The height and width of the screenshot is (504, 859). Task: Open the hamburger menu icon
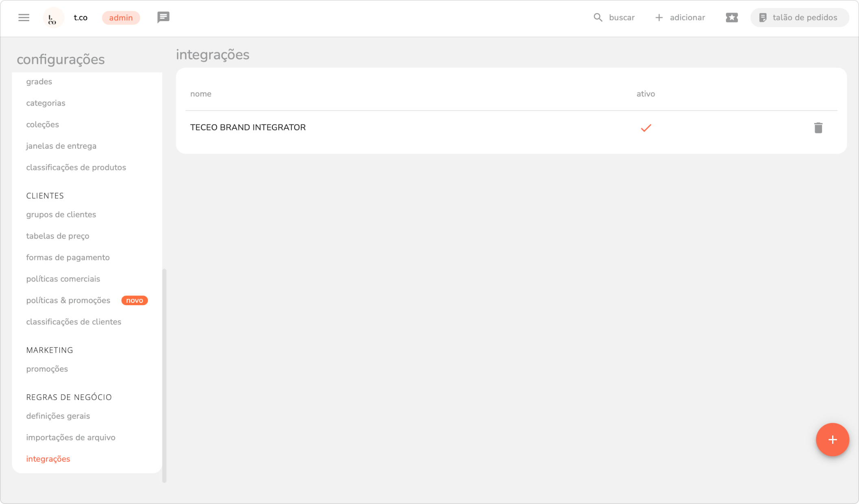[24, 17]
